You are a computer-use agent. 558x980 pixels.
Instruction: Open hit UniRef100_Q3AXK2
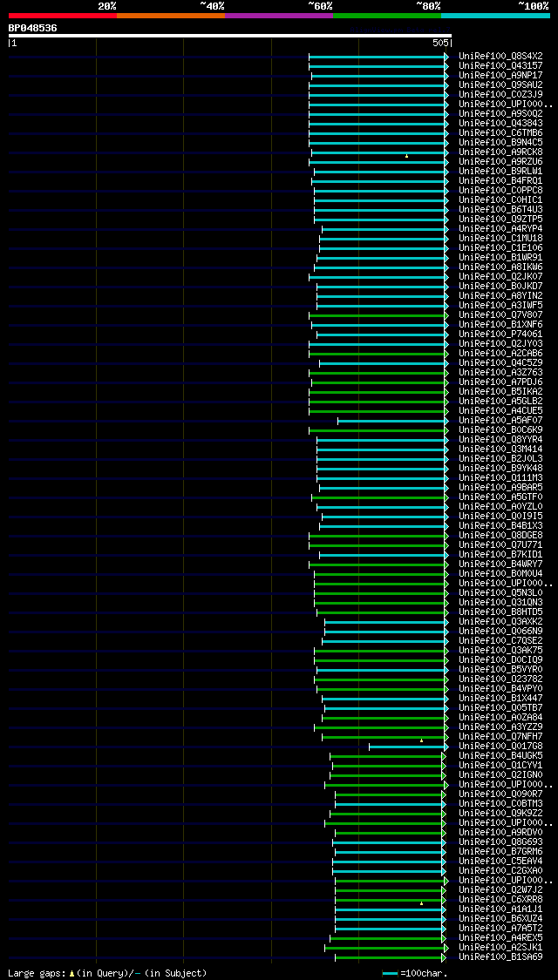pyautogui.click(x=500, y=621)
